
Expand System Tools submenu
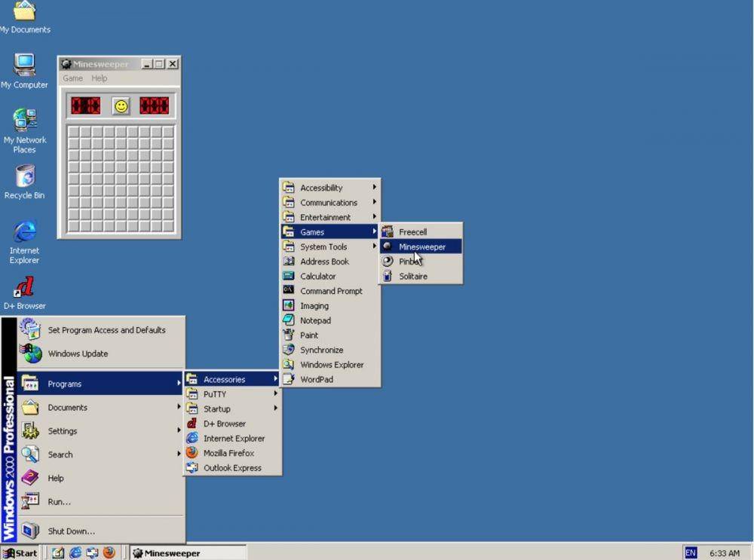pyautogui.click(x=330, y=246)
